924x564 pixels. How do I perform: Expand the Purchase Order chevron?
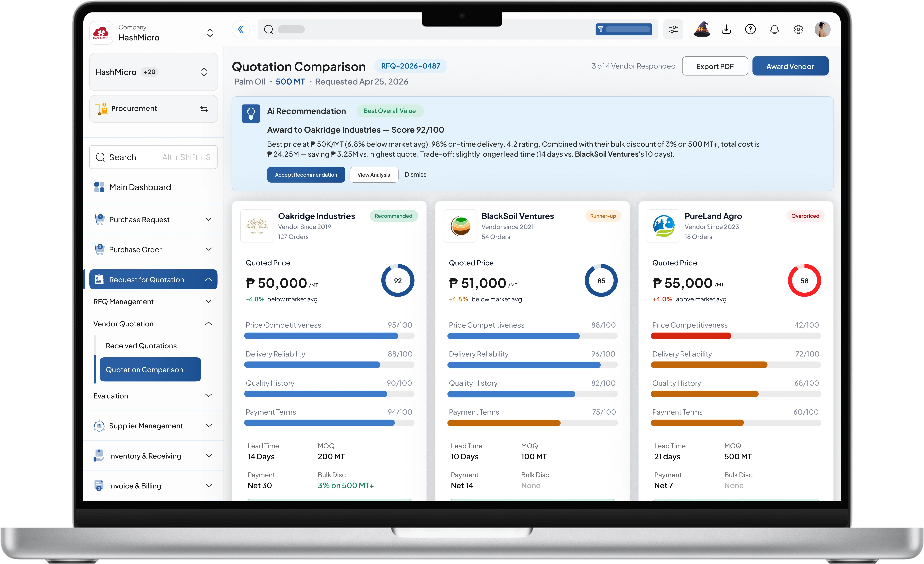click(x=208, y=249)
